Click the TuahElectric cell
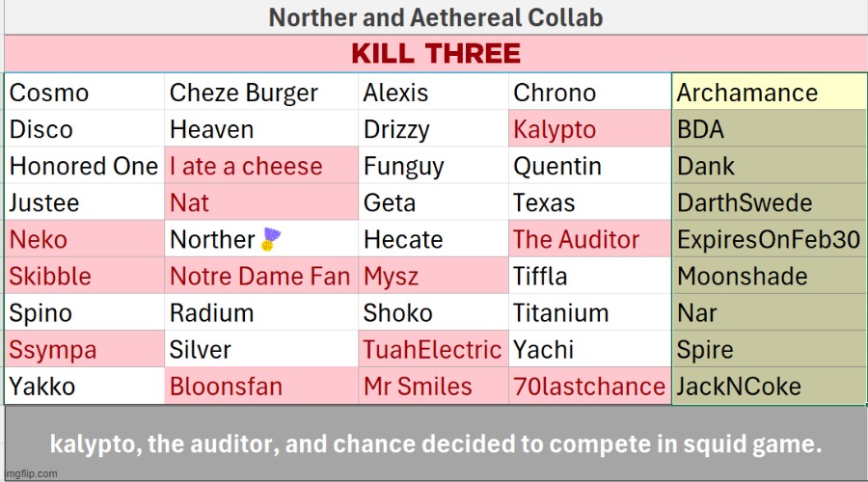 433,350
